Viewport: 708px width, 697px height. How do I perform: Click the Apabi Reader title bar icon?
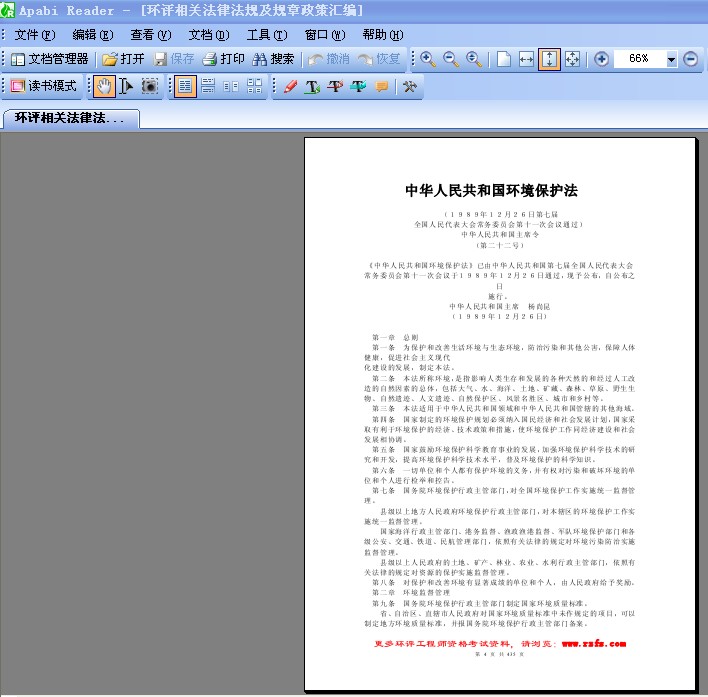[8, 10]
